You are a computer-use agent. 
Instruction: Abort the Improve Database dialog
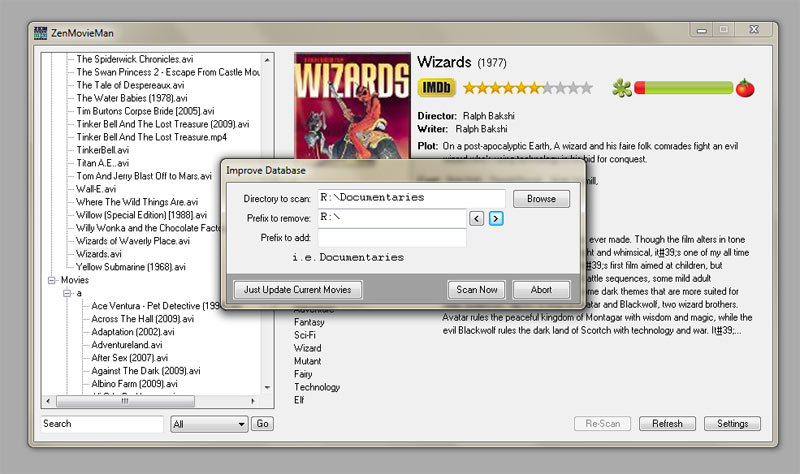[541, 290]
